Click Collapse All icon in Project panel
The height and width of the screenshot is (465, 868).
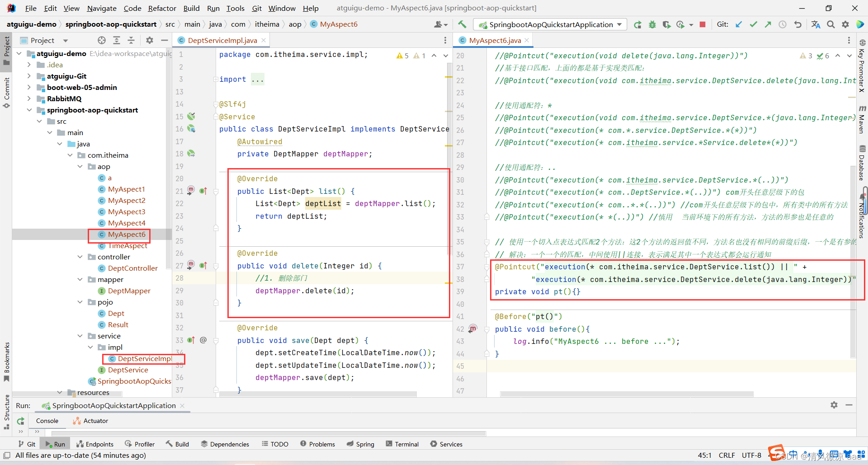(131, 40)
